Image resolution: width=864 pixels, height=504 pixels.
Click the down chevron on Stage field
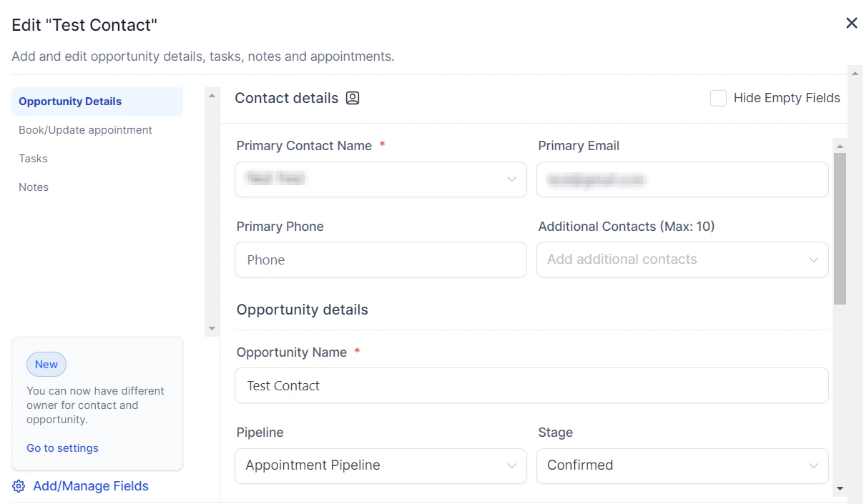(x=813, y=465)
